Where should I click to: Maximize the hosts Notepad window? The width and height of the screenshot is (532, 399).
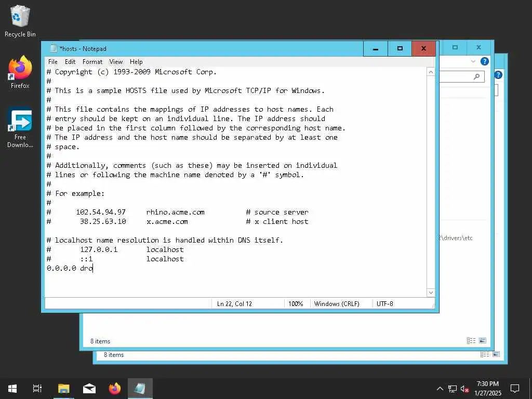pos(400,48)
